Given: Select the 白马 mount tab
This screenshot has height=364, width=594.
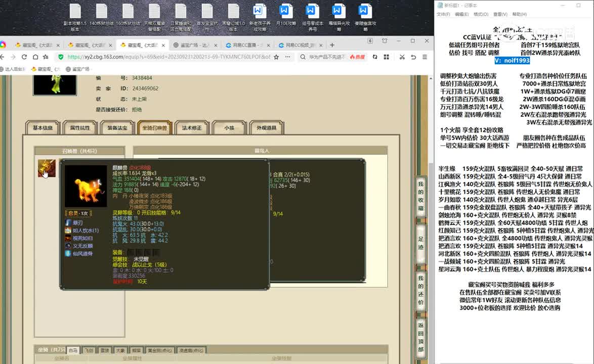Looking at the screenshot, I should [x=73, y=350].
